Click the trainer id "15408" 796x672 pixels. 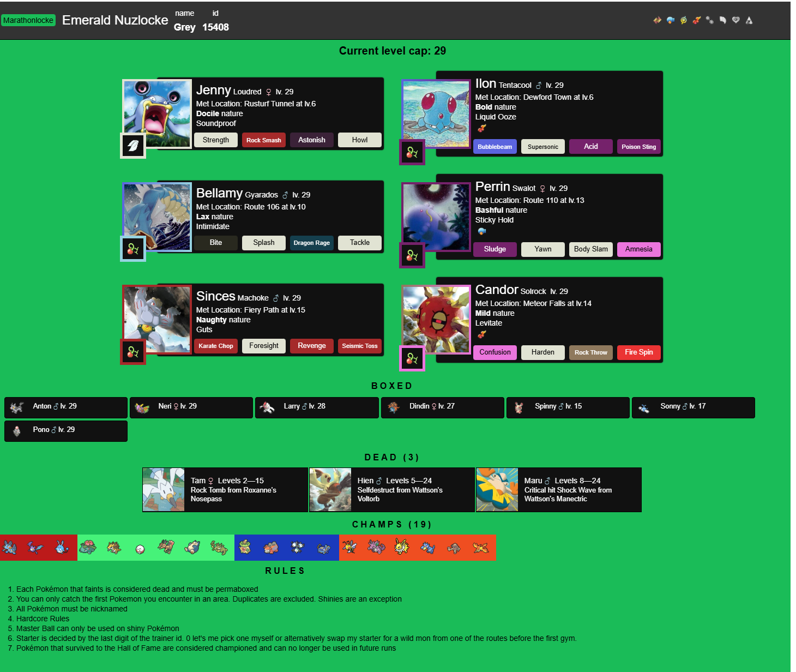(x=215, y=27)
